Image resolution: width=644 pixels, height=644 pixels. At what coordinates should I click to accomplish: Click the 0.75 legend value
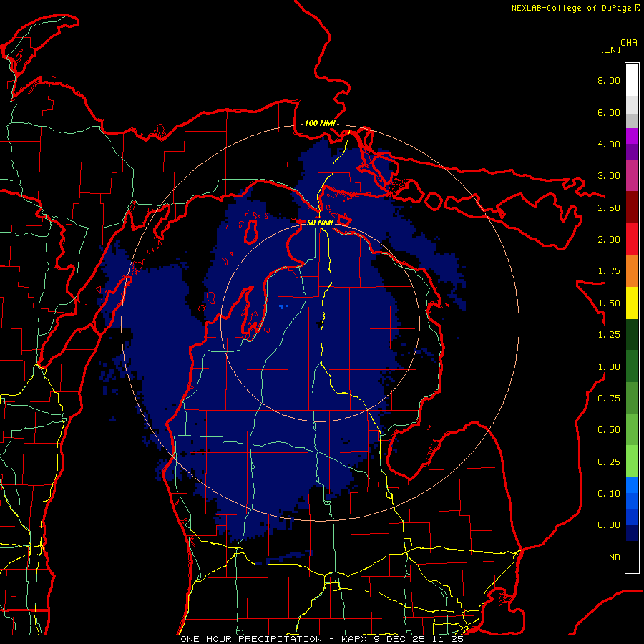(x=609, y=399)
